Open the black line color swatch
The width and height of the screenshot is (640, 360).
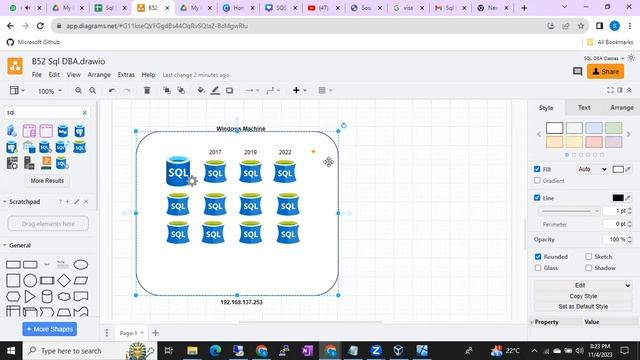tap(618, 198)
